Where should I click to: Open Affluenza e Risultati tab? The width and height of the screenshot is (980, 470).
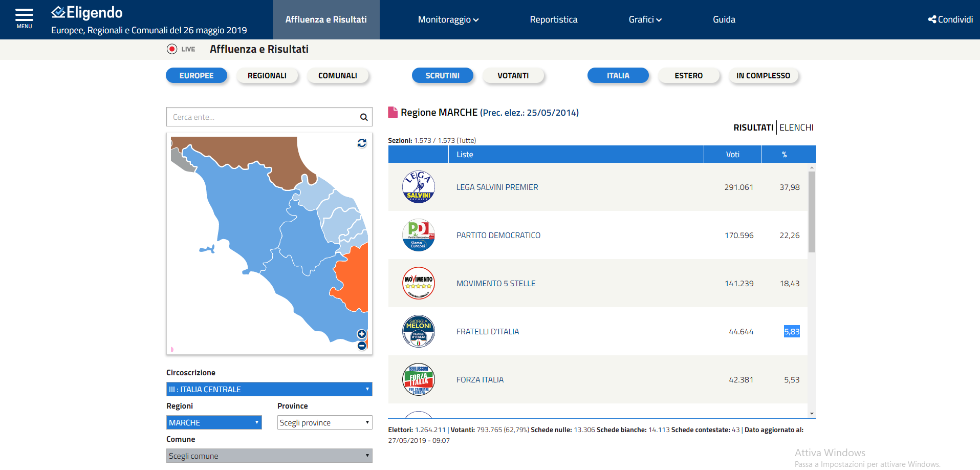326,19
